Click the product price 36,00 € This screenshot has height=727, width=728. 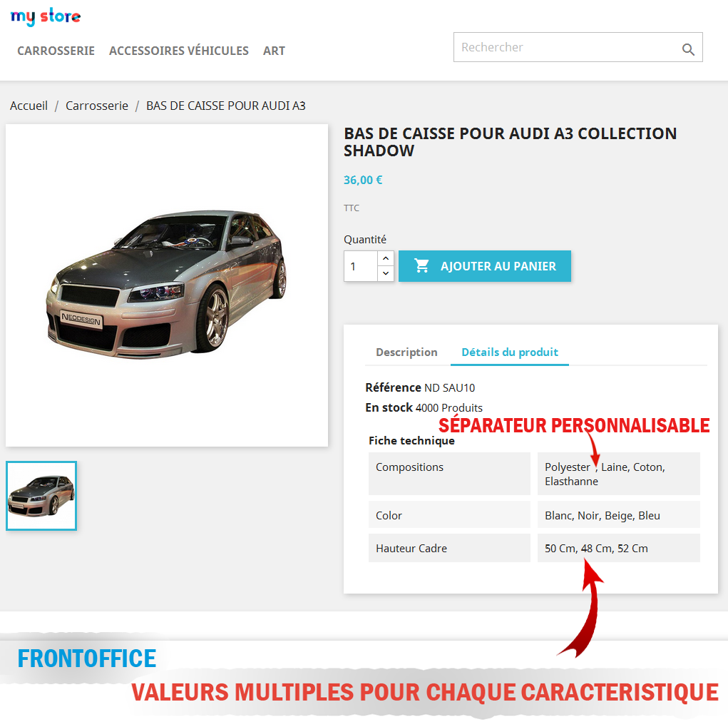(363, 181)
